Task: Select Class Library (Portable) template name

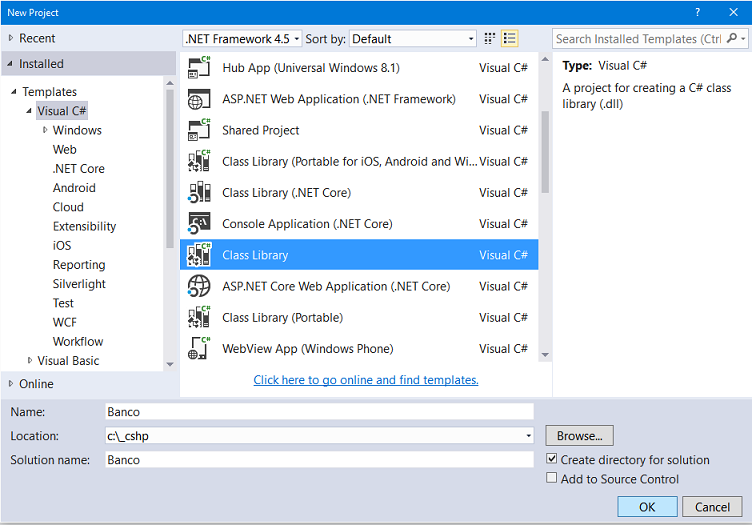Action: point(282,317)
